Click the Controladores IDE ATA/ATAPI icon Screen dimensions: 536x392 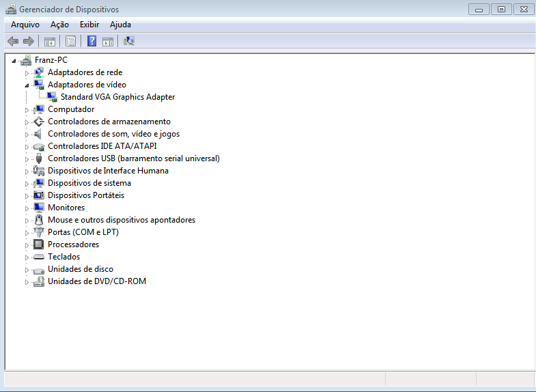[x=39, y=147]
